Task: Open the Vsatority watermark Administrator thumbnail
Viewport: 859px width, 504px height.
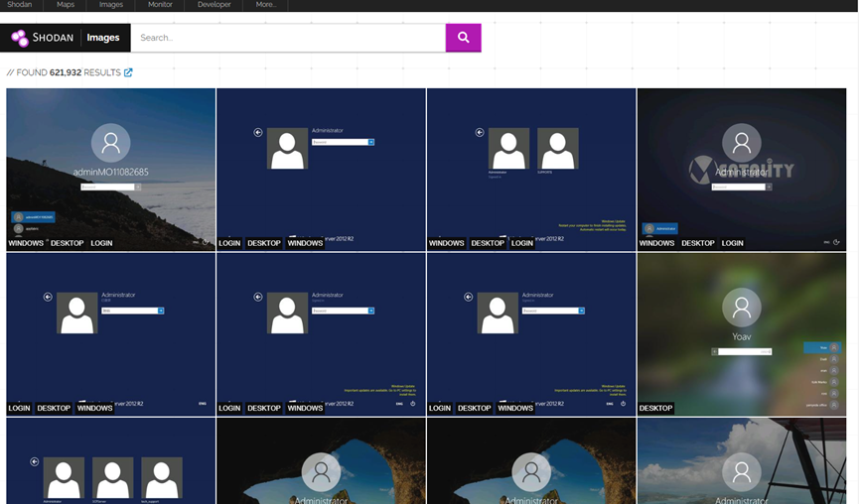Action: 742,170
